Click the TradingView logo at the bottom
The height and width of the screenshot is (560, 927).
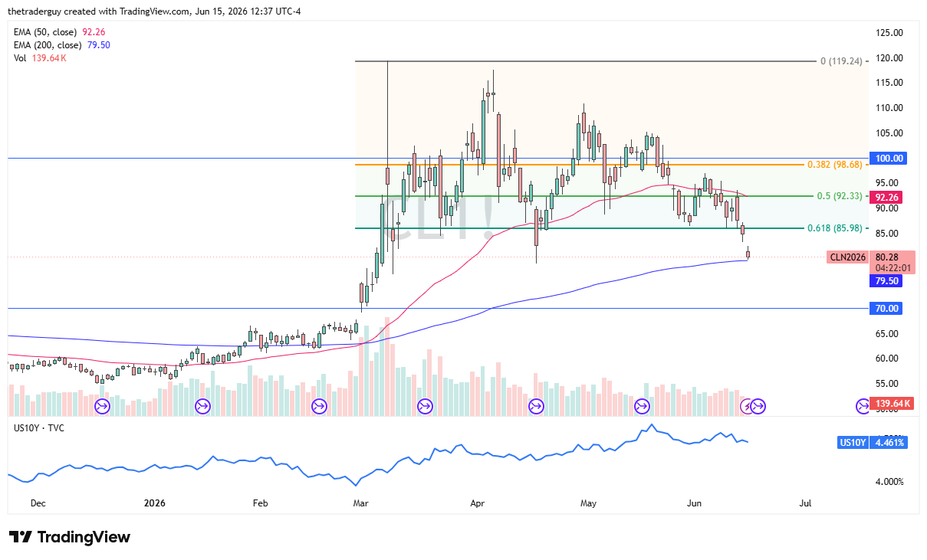70,537
